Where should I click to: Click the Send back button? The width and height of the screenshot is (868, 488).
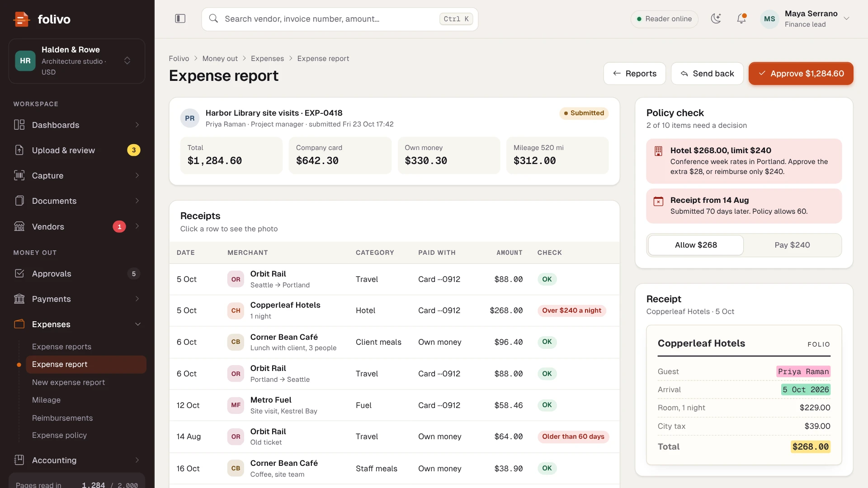[707, 74]
